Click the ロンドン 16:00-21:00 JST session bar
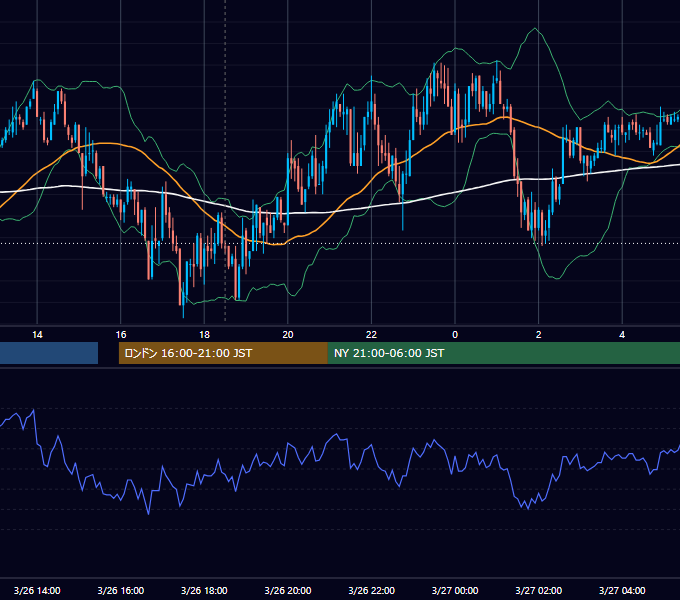This screenshot has width=680, height=600. [x=223, y=353]
